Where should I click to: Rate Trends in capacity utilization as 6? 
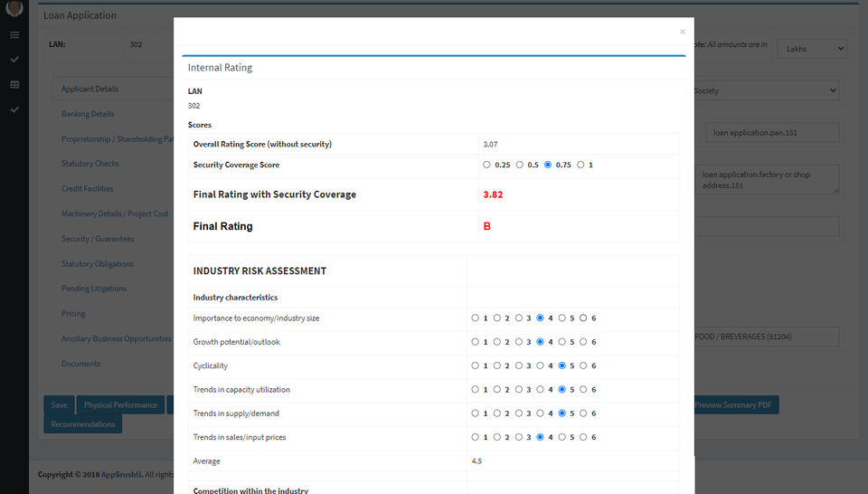(583, 389)
